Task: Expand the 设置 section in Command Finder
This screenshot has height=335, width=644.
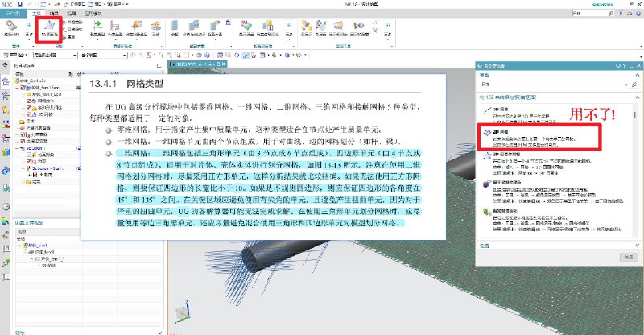Action: pyautogui.click(x=637, y=246)
